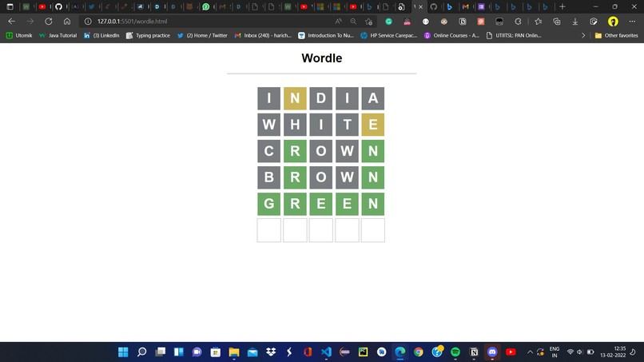Open the HP Service Carepac... bookmark

point(388,35)
